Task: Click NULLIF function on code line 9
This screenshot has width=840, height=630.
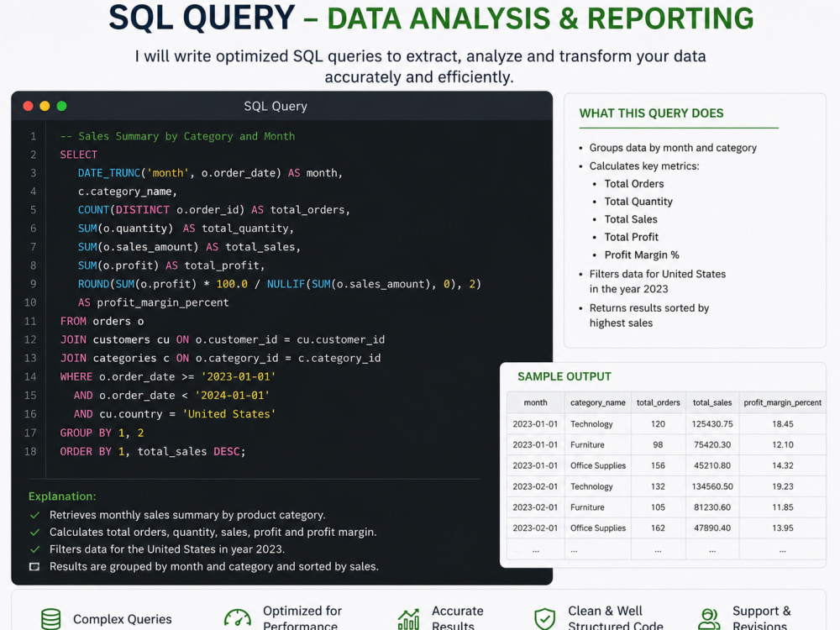Action: [x=286, y=284]
